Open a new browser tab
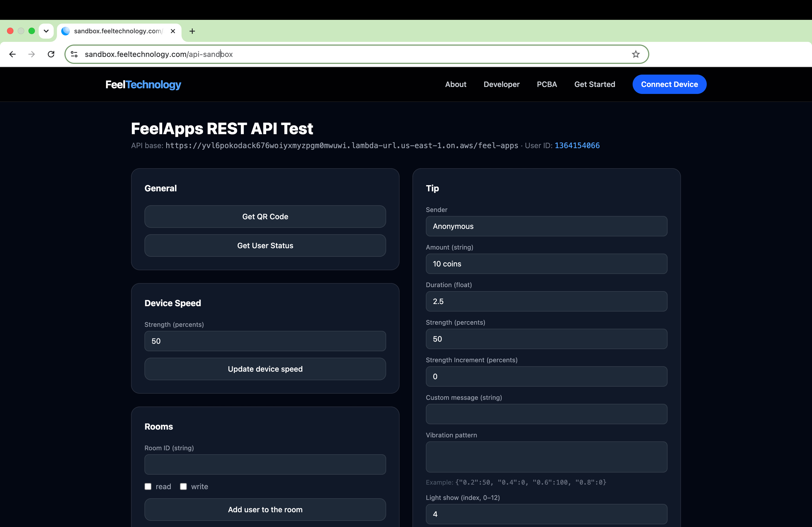812x527 pixels. pyautogui.click(x=192, y=31)
